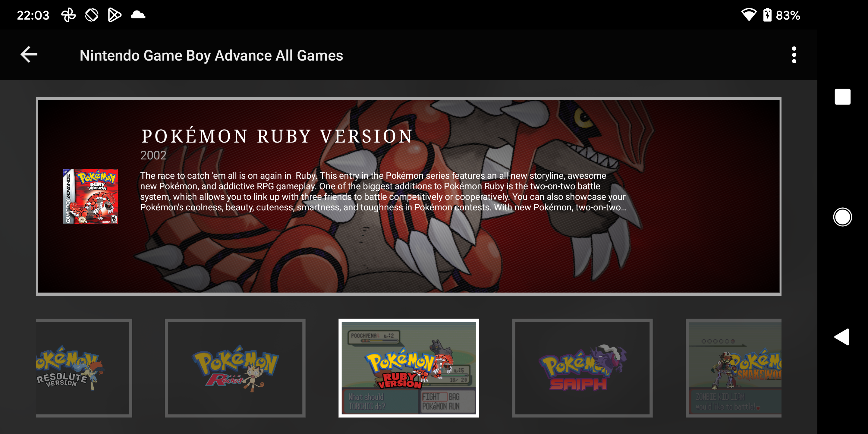Select the Pokémon Resolute Version game tile

coord(84,368)
